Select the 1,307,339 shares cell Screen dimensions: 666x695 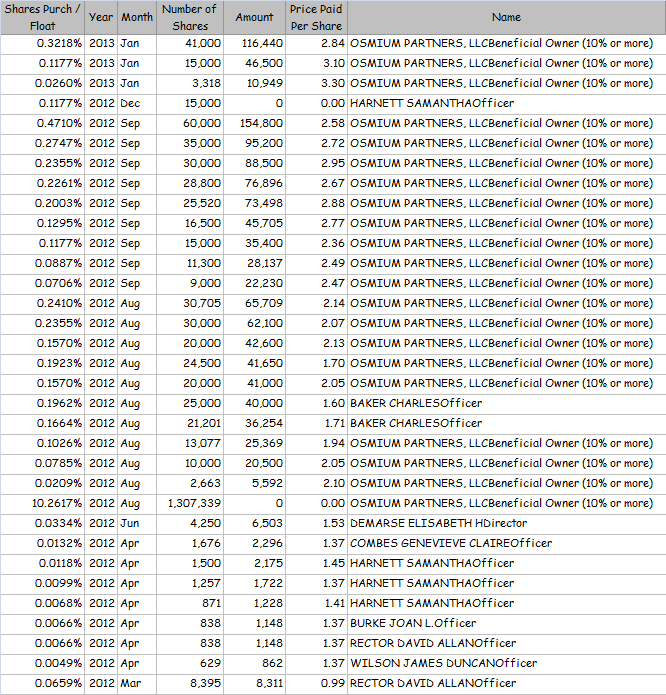(x=190, y=504)
